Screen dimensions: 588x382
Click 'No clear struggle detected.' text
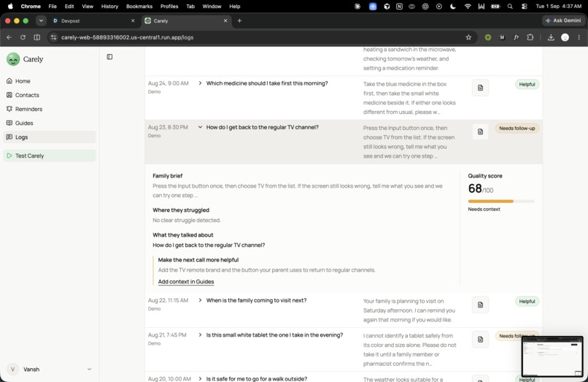click(186, 220)
